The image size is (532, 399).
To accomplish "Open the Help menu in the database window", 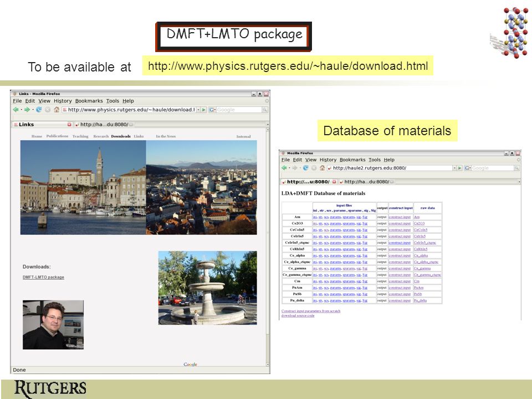I will click(x=389, y=160).
